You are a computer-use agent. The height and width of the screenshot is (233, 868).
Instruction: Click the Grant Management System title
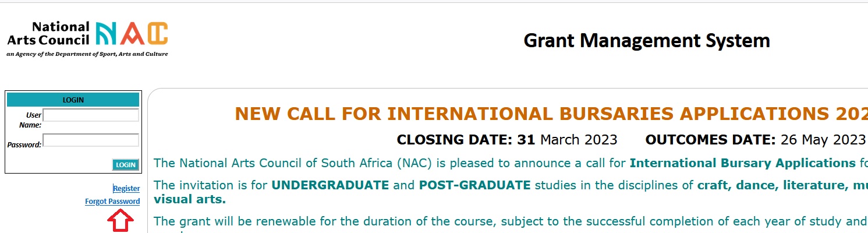[646, 41]
